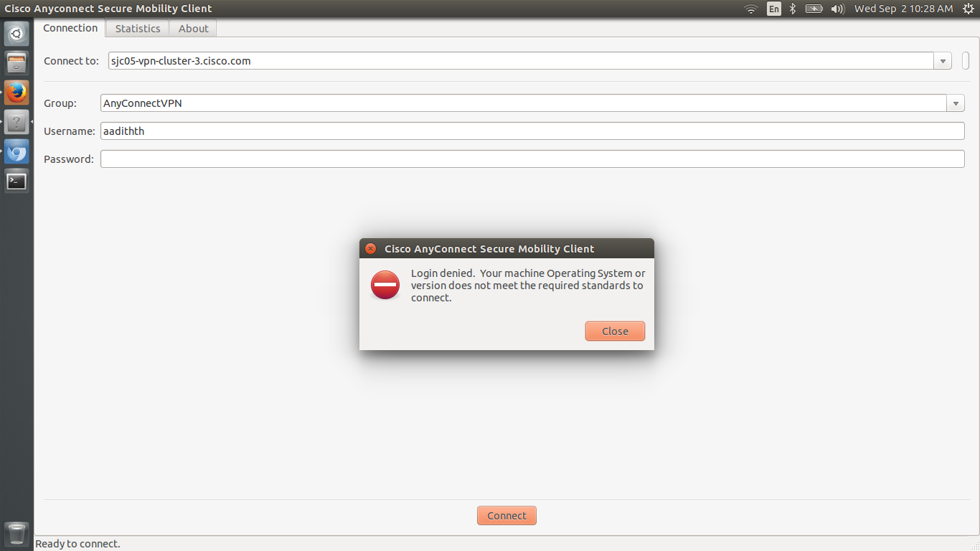Close the error dialog with X

[x=370, y=249]
